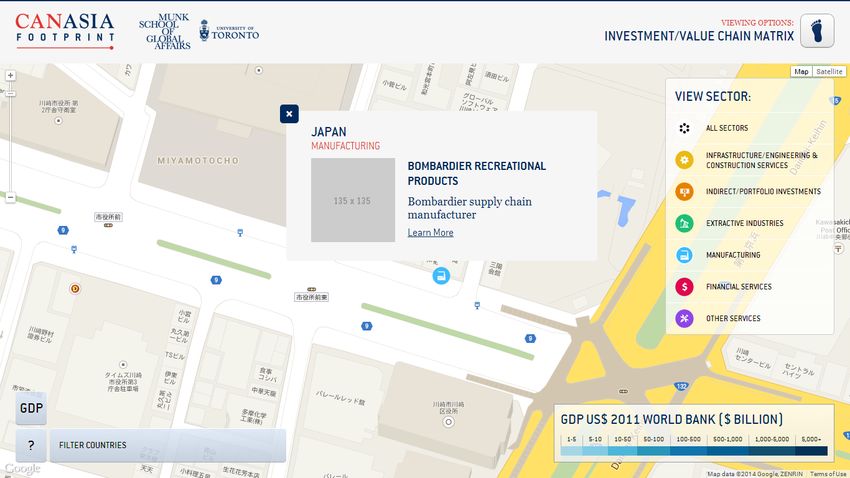Expand the Filter Countries panel
The image size is (850, 478).
[x=168, y=445]
